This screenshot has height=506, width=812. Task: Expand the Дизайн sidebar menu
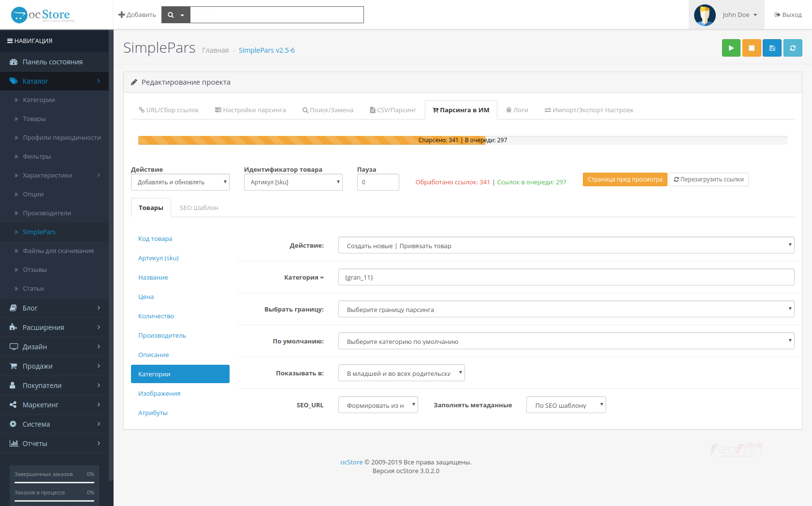coord(54,347)
